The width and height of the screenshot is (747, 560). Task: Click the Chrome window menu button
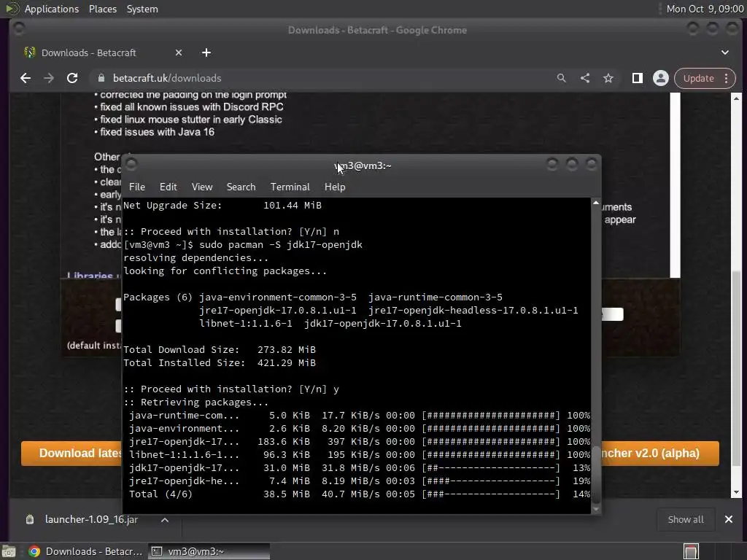(19, 29)
